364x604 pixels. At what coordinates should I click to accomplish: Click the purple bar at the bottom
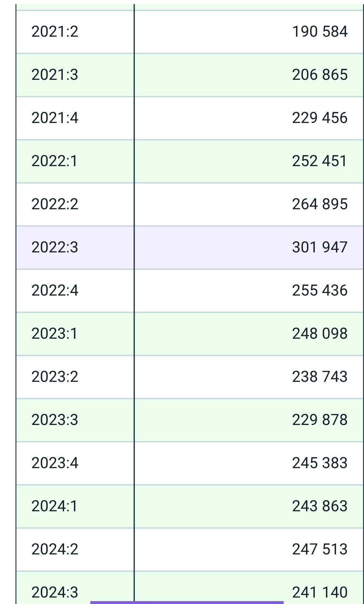(x=187, y=602)
